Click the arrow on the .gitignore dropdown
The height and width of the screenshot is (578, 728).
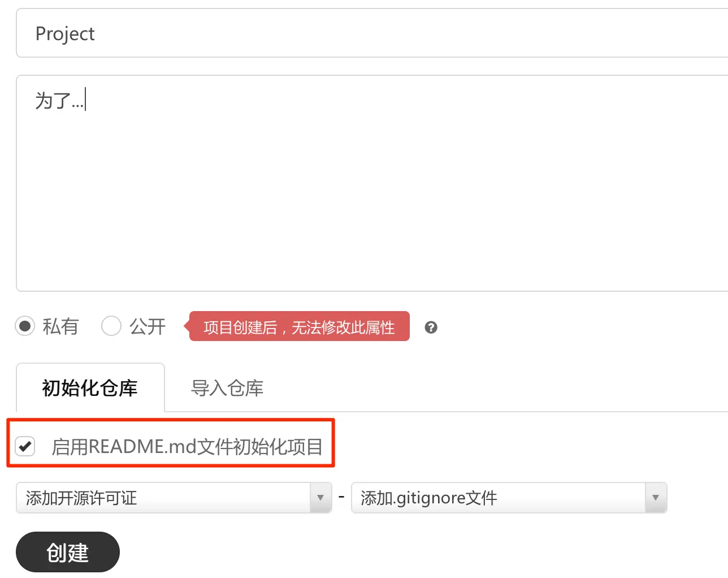(x=656, y=498)
